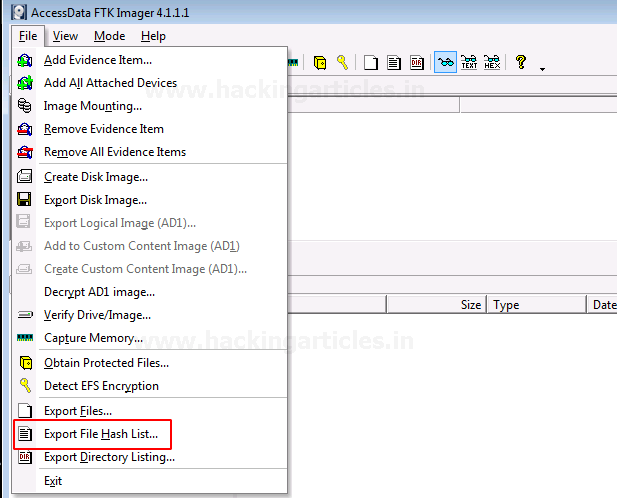Open the toolbar options dropdown arrow
Viewport: 617px width, 498px height.
pyautogui.click(x=542, y=69)
